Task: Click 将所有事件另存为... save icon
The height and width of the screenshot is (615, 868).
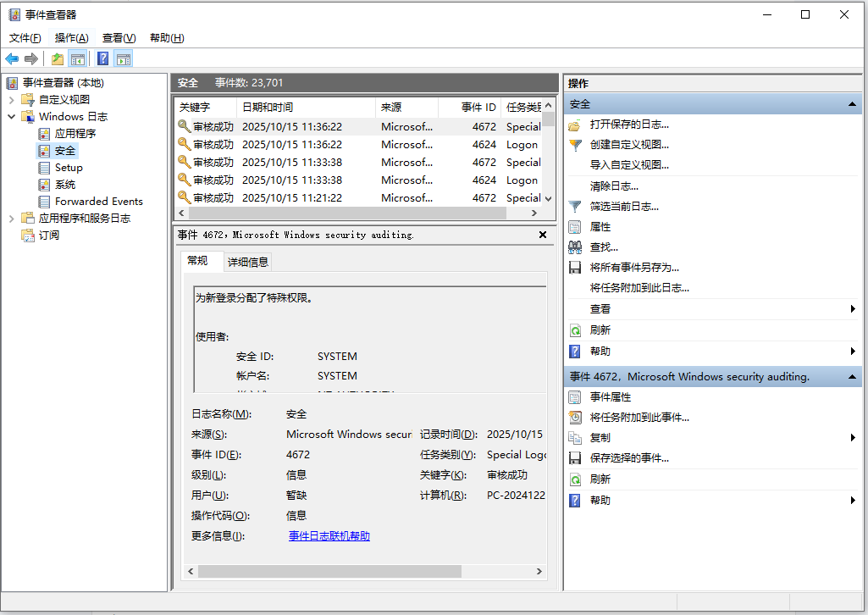Action: [x=575, y=268]
